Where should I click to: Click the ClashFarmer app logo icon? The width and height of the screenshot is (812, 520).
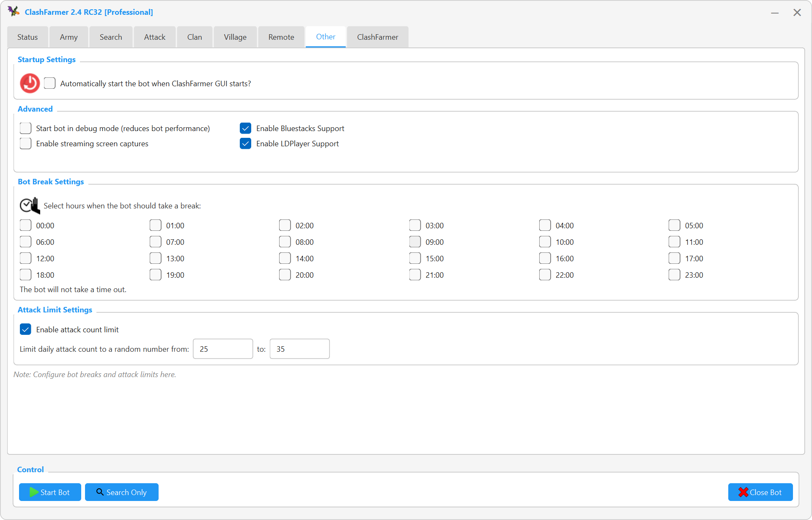click(x=14, y=11)
